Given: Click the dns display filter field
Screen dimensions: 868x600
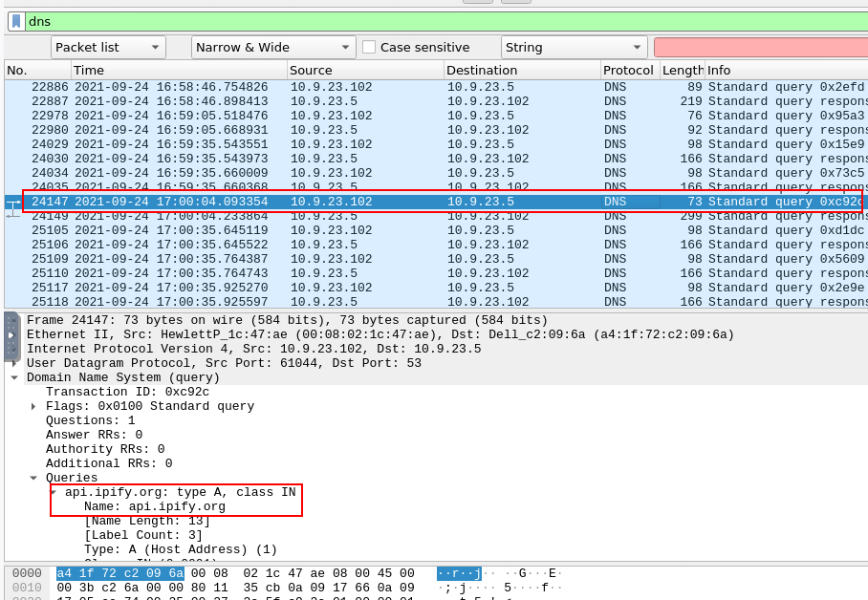Looking at the screenshot, I should pyautogui.click(x=446, y=22).
